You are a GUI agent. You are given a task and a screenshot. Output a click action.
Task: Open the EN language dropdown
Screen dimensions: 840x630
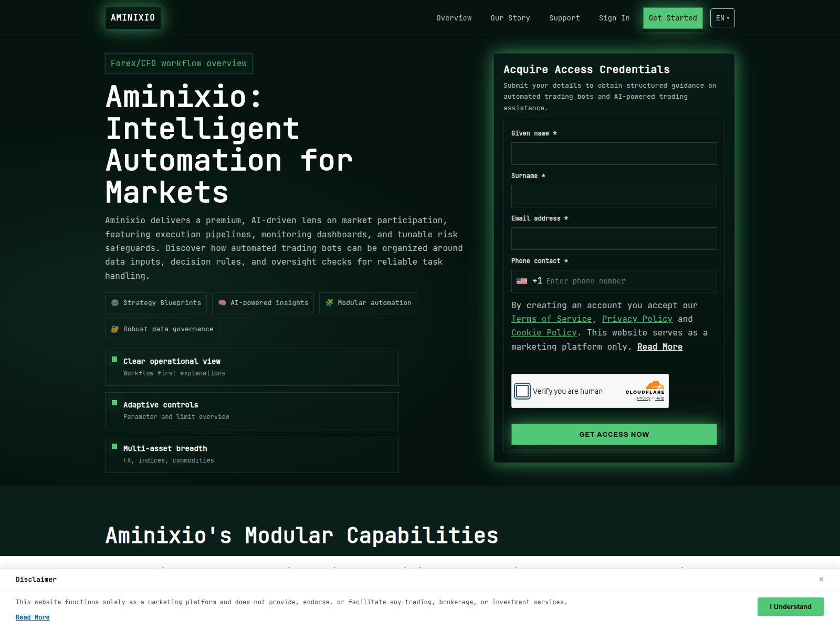tap(722, 18)
